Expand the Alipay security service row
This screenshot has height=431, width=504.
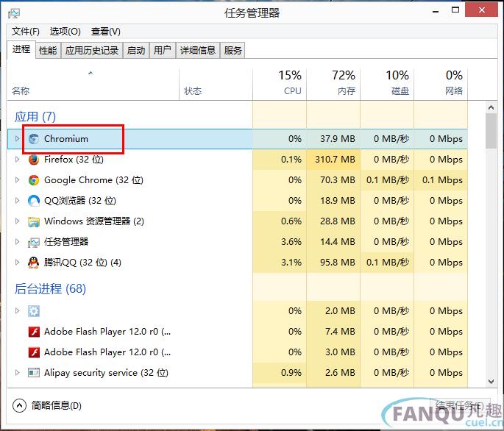(x=18, y=372)
